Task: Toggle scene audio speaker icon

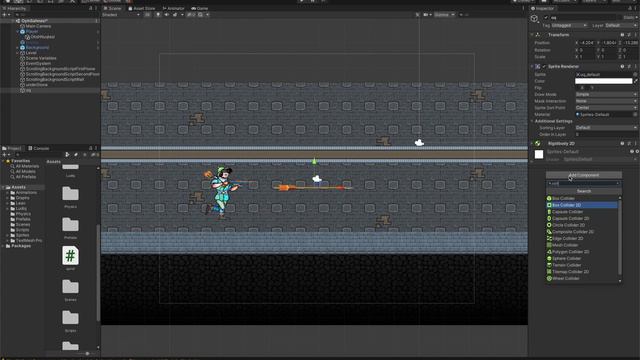Action: click(x=167, y=15)
